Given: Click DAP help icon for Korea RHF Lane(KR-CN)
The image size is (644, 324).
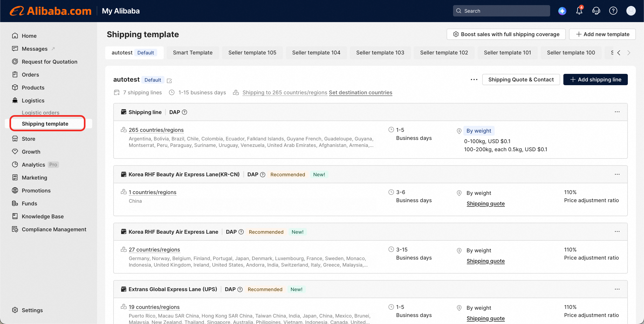Looking at the screenshot, I should pos(263,175).
